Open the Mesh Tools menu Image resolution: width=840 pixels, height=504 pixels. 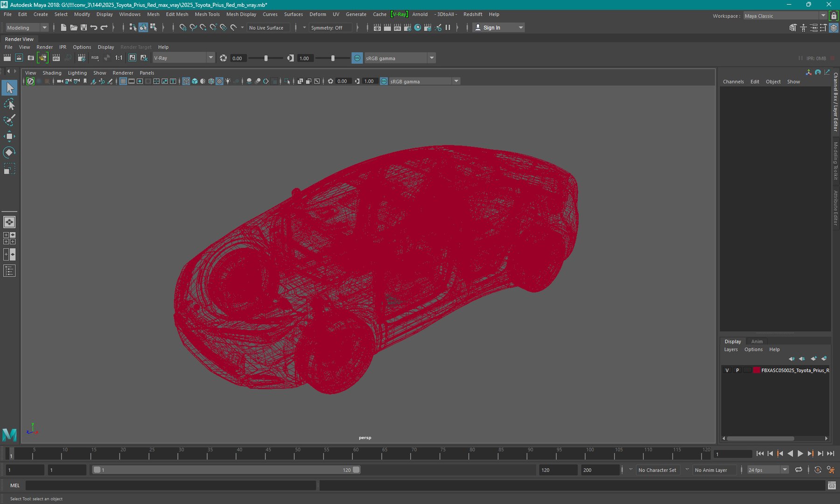[207, 14]
